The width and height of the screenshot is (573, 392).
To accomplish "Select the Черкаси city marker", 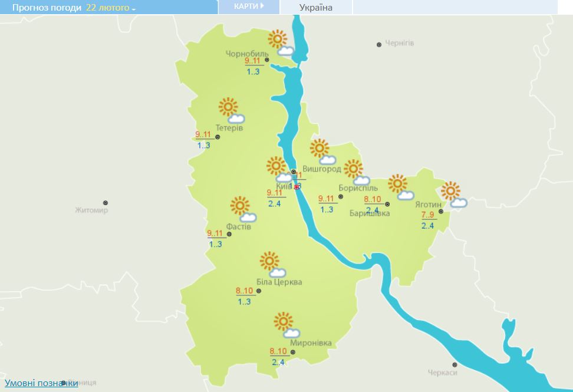I will coord(455,365).
